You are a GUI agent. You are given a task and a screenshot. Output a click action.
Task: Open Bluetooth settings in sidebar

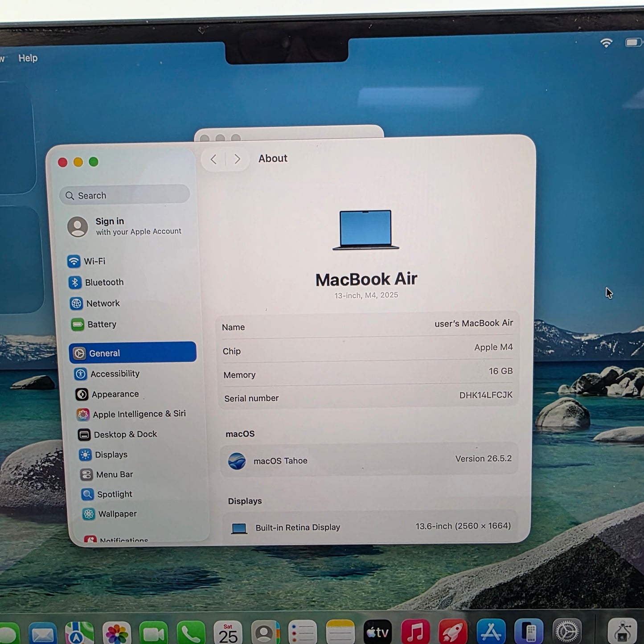(96, 283)
